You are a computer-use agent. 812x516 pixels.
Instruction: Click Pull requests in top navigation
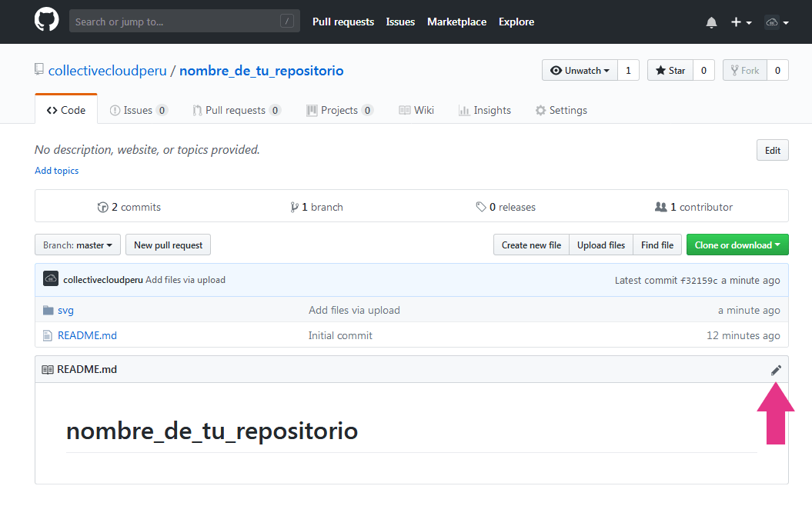343,22
